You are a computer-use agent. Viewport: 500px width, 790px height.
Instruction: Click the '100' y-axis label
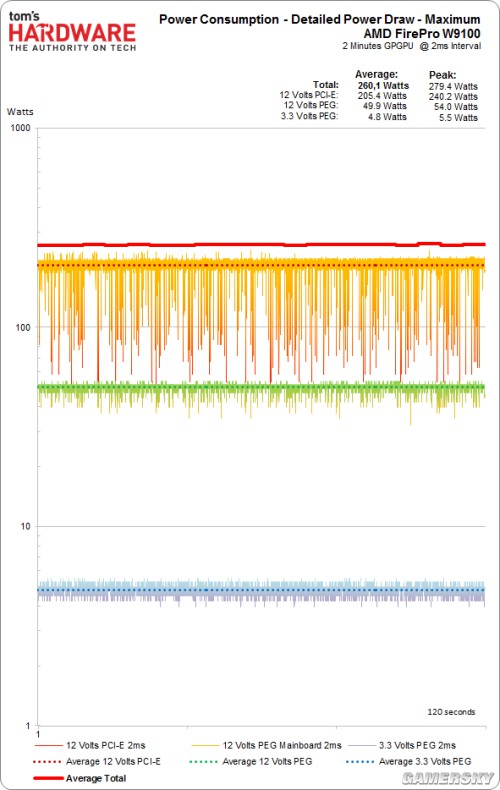pos(23,327)
